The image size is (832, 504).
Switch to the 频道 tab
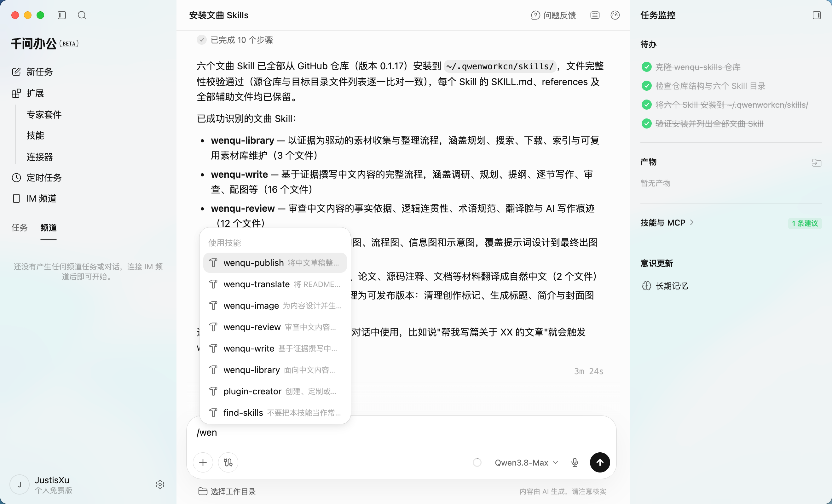pyautogui.click(x=48, y=227)
